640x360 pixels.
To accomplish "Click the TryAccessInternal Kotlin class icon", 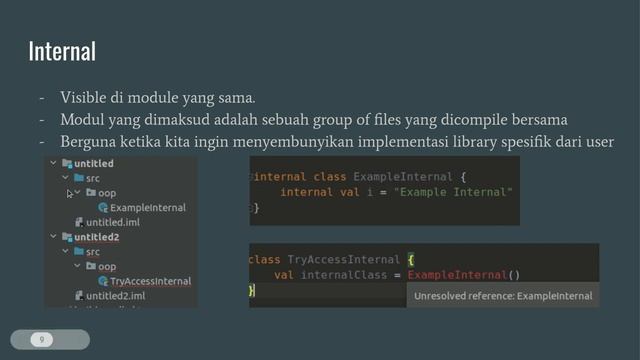I will [x=103, y=281].
